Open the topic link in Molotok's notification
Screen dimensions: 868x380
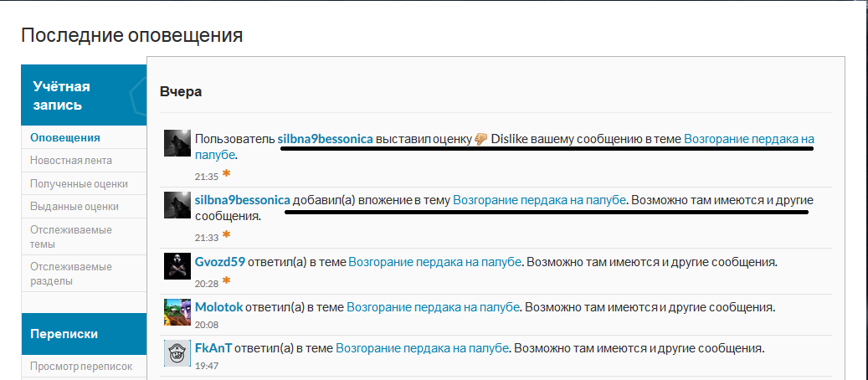click(x=433, y=307)
